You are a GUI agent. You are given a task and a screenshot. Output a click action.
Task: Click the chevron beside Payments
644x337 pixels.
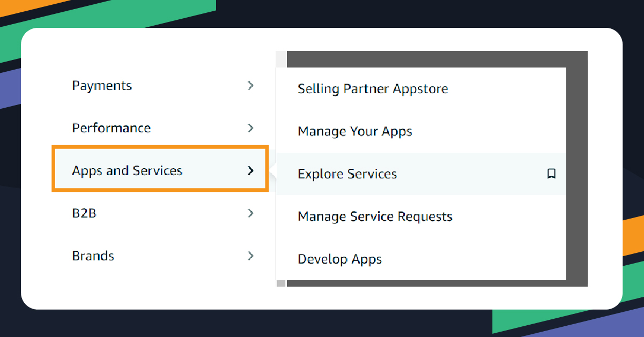(250, 85)
